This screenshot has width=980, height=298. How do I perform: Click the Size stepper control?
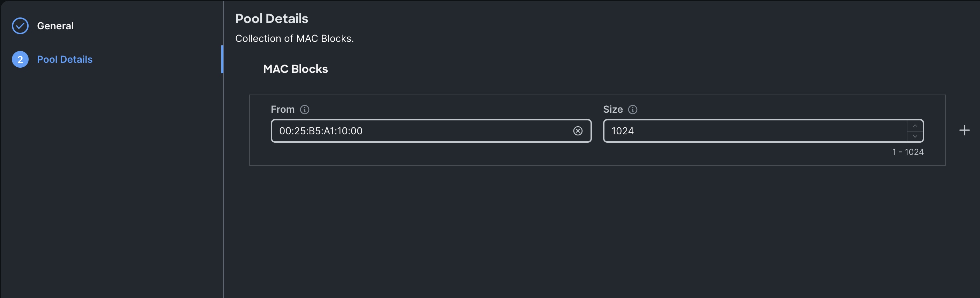(x=916, y=131)
